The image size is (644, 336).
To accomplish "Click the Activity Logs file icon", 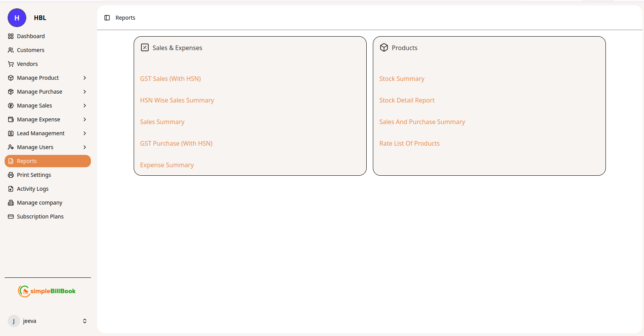I will [x=11, y=189].
